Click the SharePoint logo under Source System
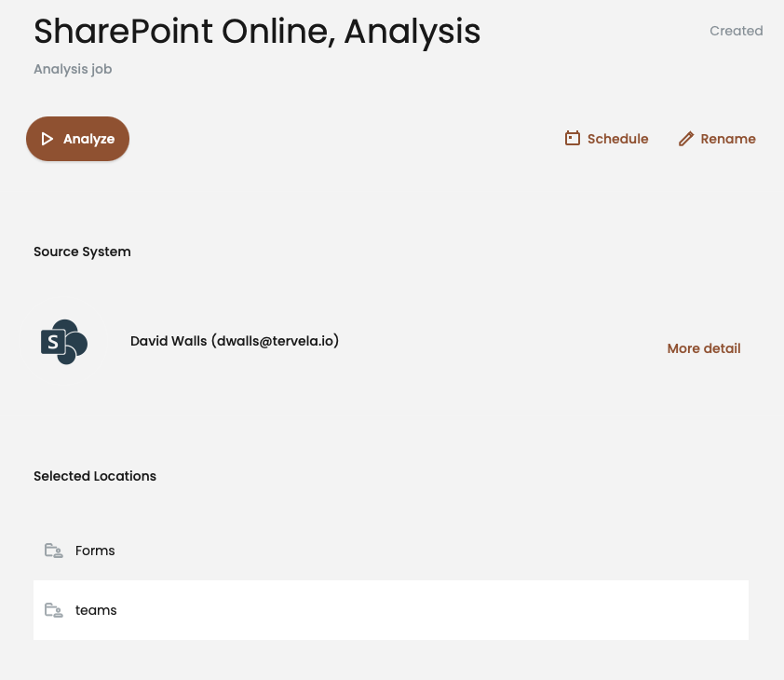Viewport: 784px width, 680px height. pyautogui.click(x=63, y=342)
